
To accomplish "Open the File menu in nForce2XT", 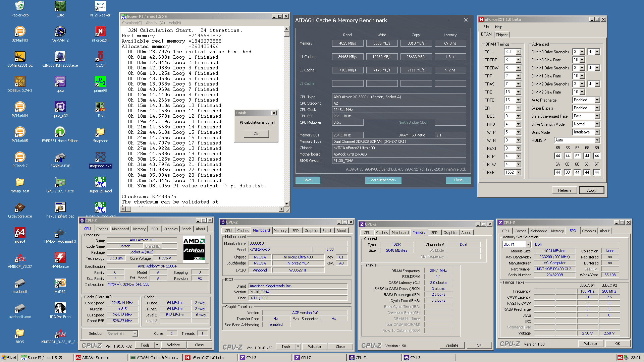I will [486, 27].
